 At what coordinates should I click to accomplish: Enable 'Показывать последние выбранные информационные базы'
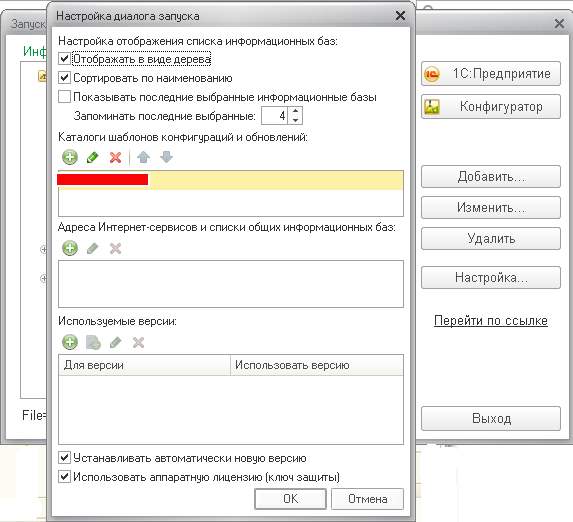pyautogui.click(x=64, y=97)
